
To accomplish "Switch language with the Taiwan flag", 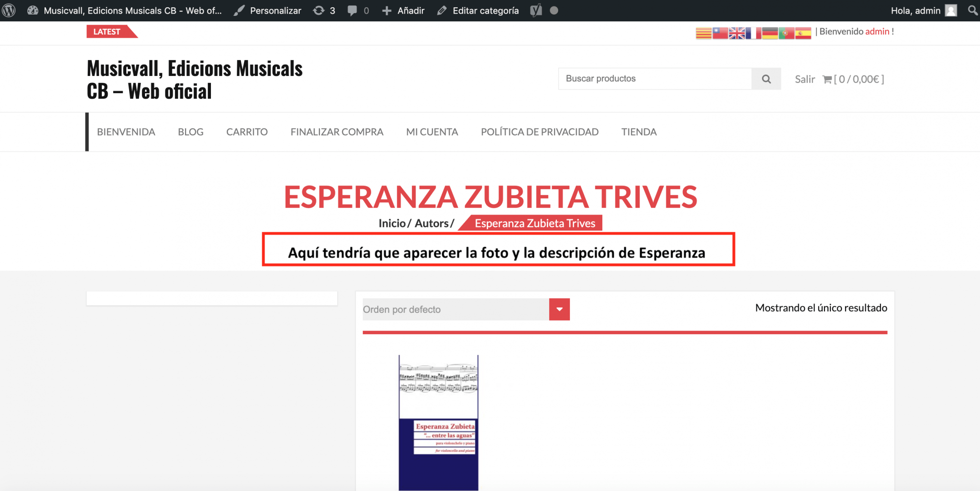I will click(720, 33).
